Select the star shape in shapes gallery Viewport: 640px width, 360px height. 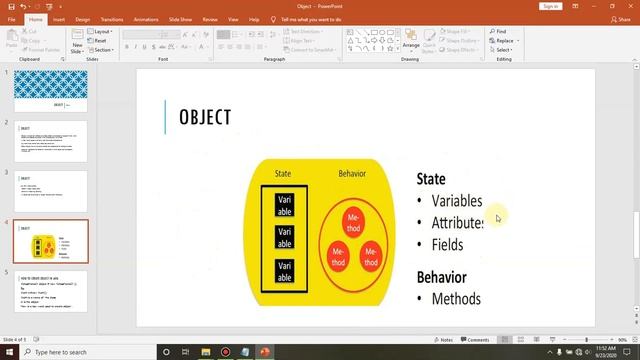(390, 49)
